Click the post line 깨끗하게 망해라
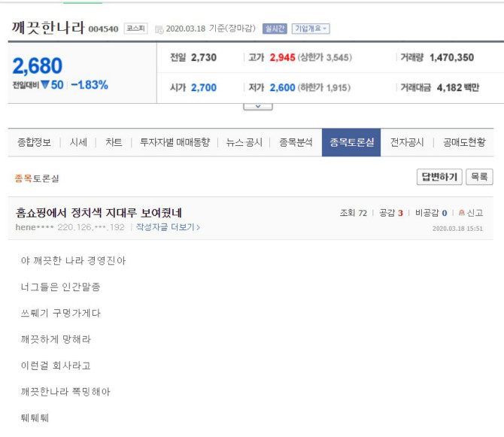 56,339
